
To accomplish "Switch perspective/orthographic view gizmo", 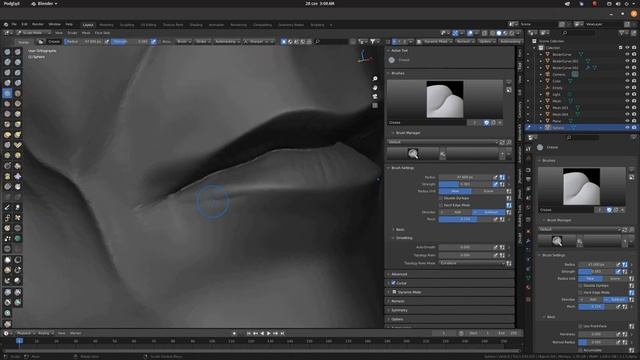I will 375,106.
